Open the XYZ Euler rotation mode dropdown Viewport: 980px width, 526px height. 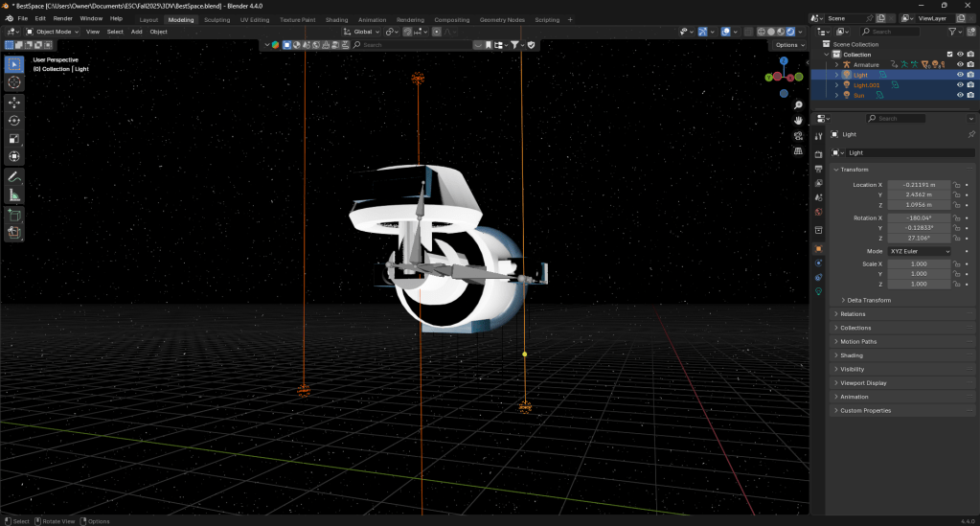click(x=920, y=251)
